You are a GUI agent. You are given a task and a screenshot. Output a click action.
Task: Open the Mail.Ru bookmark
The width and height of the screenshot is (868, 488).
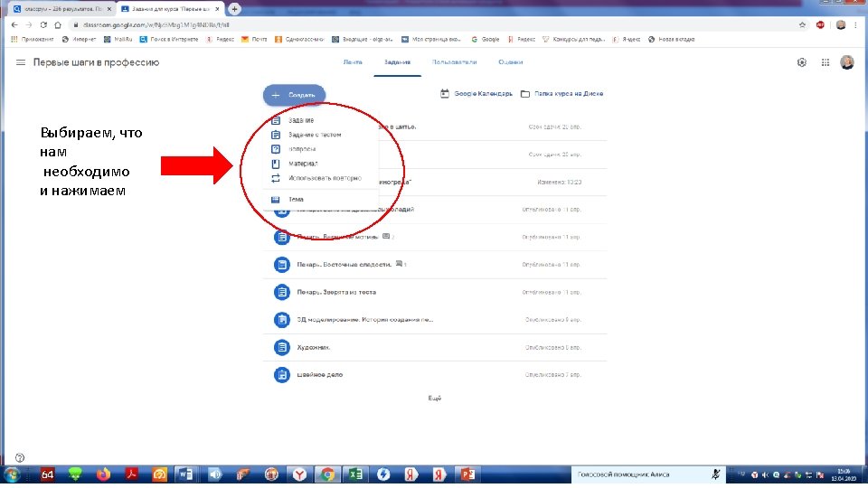118,39
